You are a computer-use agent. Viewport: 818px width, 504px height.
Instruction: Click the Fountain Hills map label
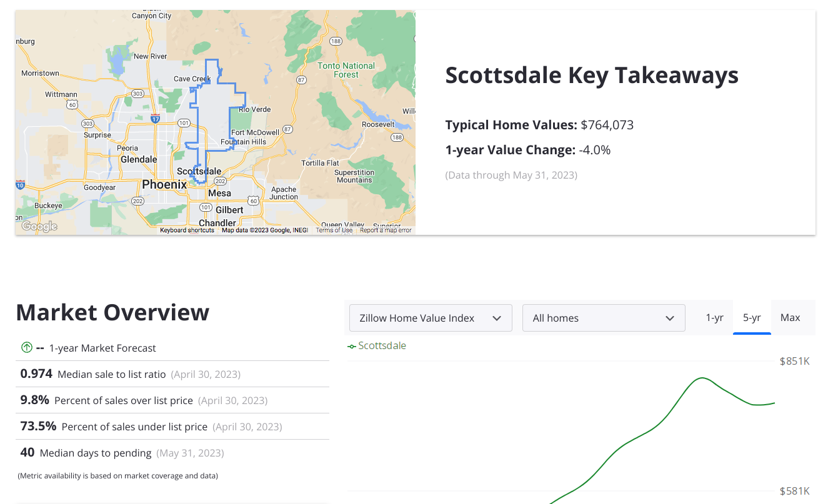(x=243, y=142)
